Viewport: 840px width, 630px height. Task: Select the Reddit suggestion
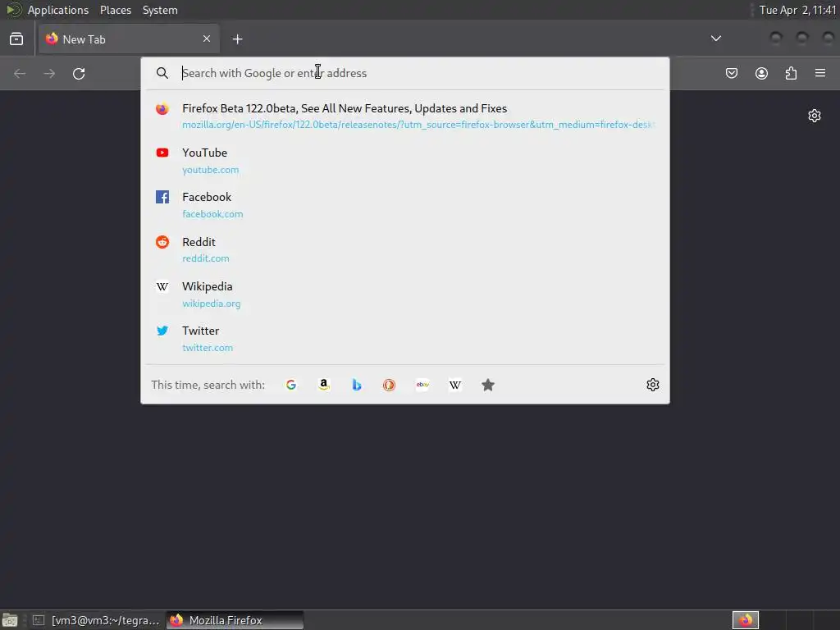tap(405, 249)
